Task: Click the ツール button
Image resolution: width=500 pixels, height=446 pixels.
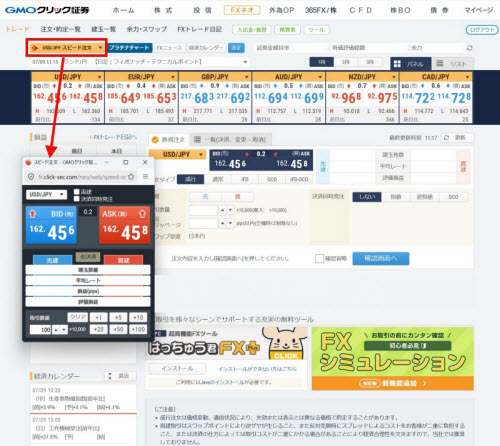Action: pyautogui.click(x=316, y=30)
